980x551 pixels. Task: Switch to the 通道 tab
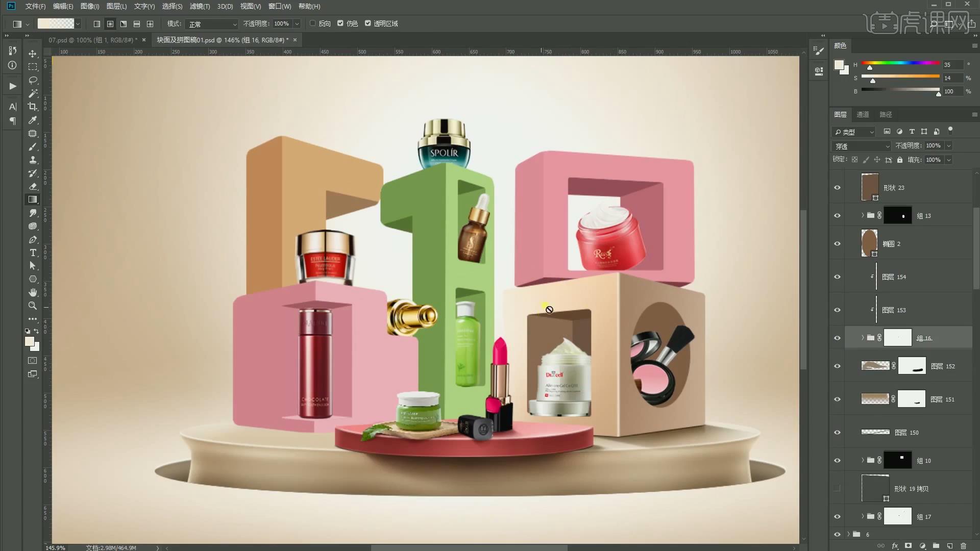click(x=863, y=114)
